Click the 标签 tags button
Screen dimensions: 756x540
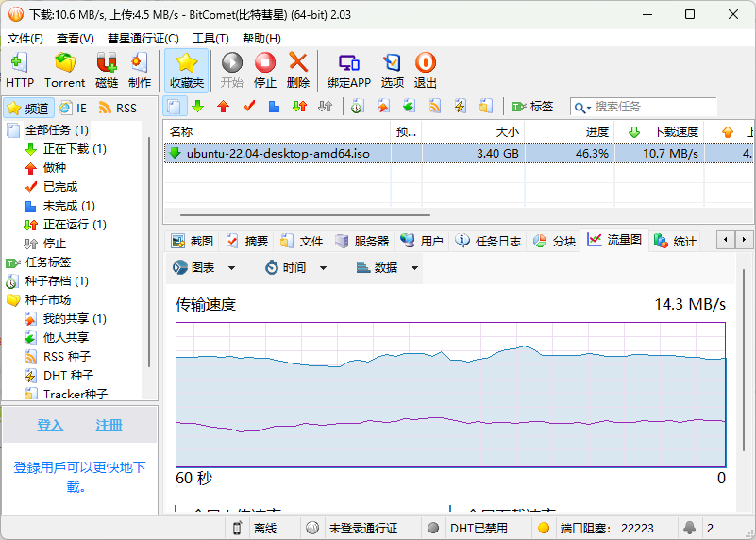pyautogui.click(x=532, y=107)
